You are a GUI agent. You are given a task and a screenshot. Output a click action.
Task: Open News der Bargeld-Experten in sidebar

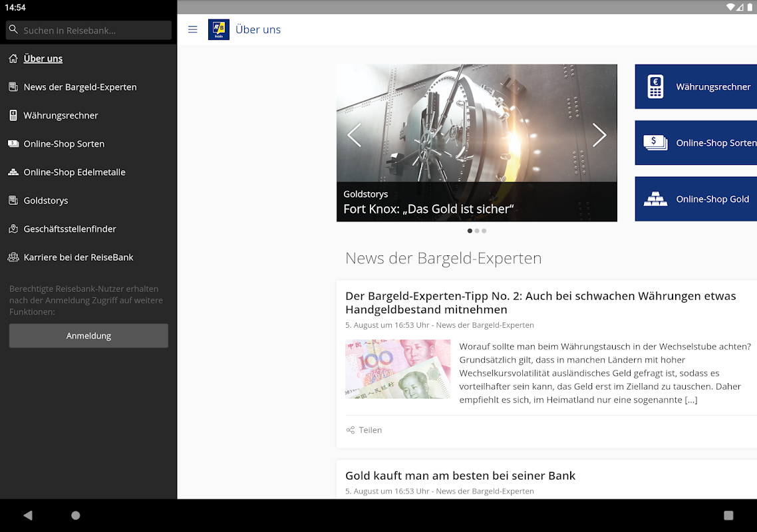80,87
